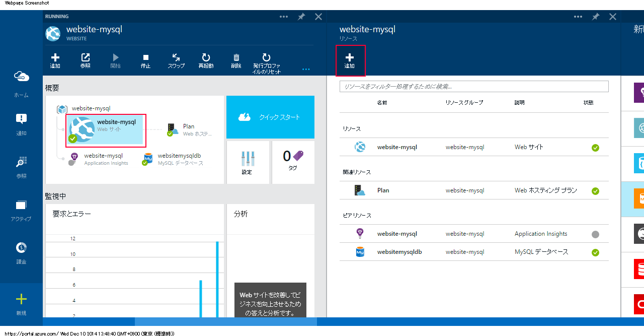Open the 要求とエラー chart tile

(x=135, y=260)
